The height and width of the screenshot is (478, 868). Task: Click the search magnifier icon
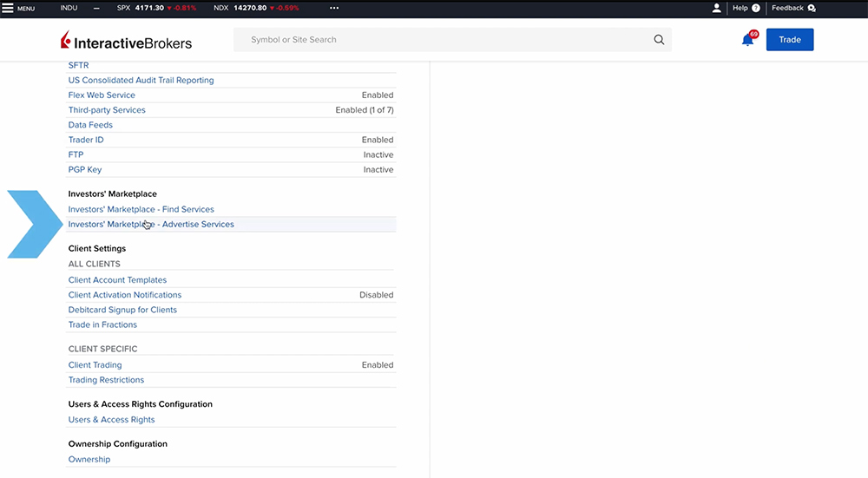click(659, 40)
